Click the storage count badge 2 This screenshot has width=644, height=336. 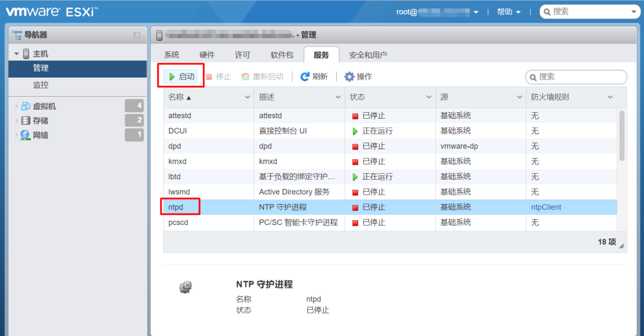134,120
